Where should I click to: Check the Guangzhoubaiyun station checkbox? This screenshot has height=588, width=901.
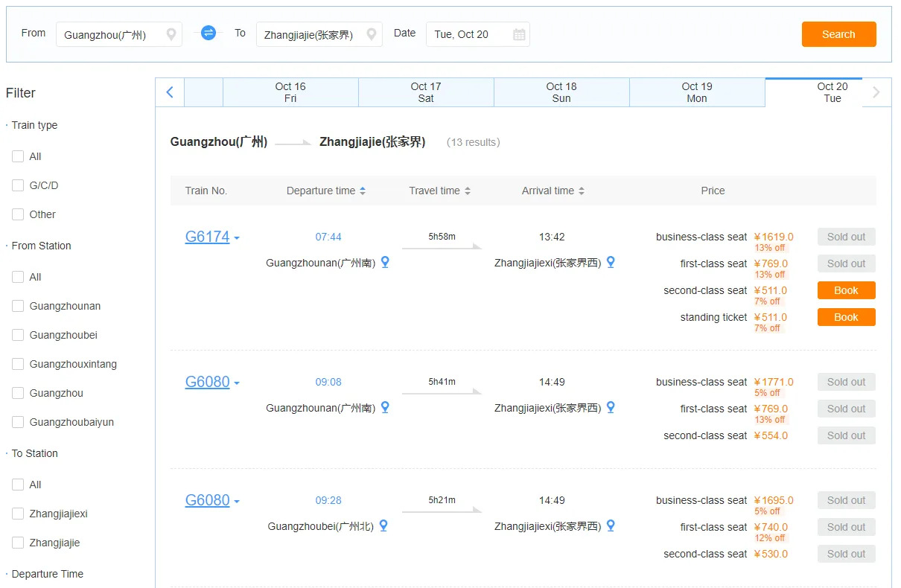18,422
